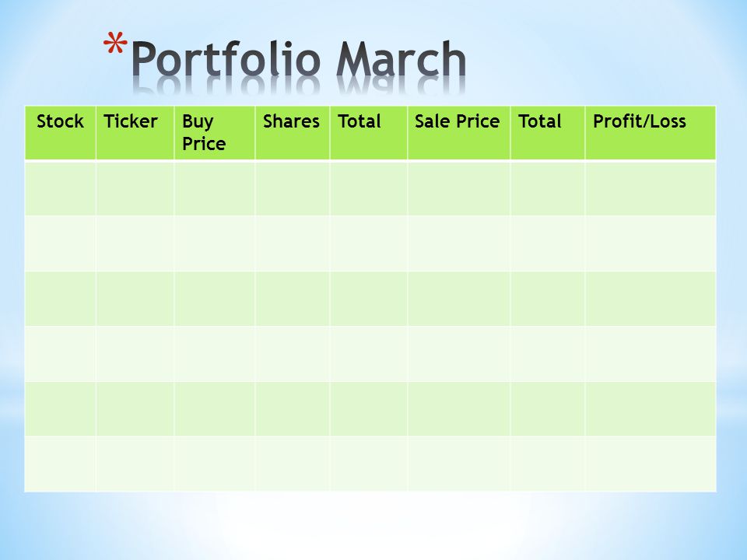Image resolution: width=747 pixels, height=560 pixels.
Task: Click first empty cell under Sale Price
Action: (459, 188)
